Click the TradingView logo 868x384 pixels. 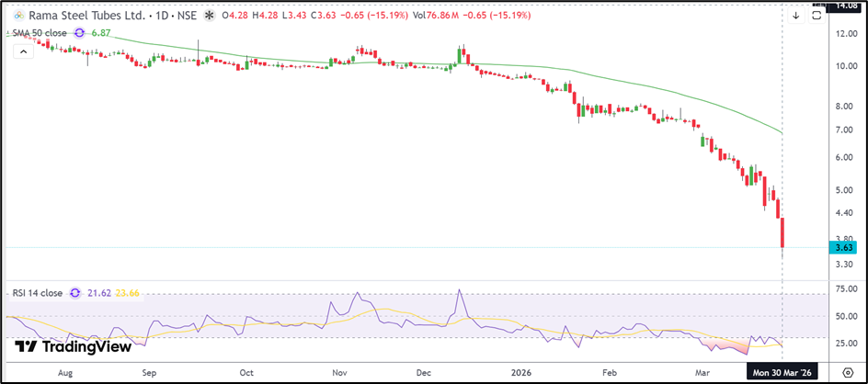pyautogui.click(x=63, y=347)
